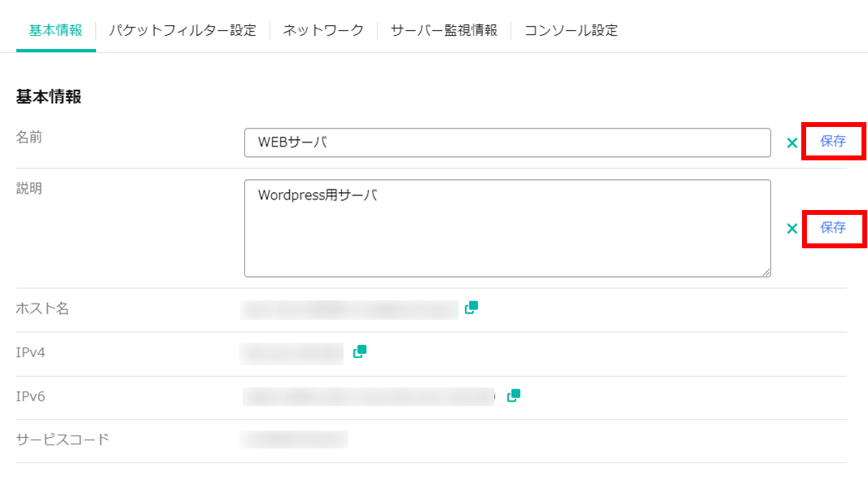868x477 pixels.
Task: Cancel editing the 説明 field with X icon
Action: pos(791,229)
